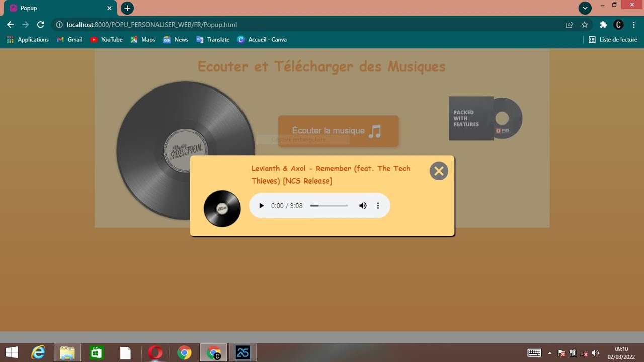Image resolution: width=644 pixels, height=362 pixels.
Task: Open the Action Center flag tray icon
Action: tap(561, 353)
